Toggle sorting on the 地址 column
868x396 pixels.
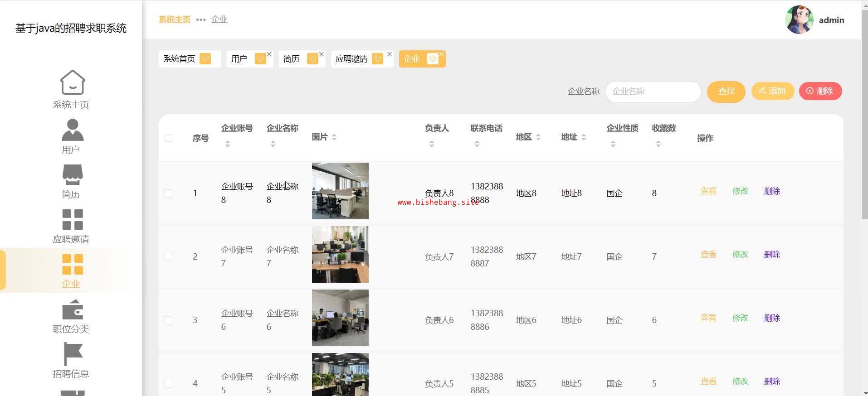click(584, 137)
